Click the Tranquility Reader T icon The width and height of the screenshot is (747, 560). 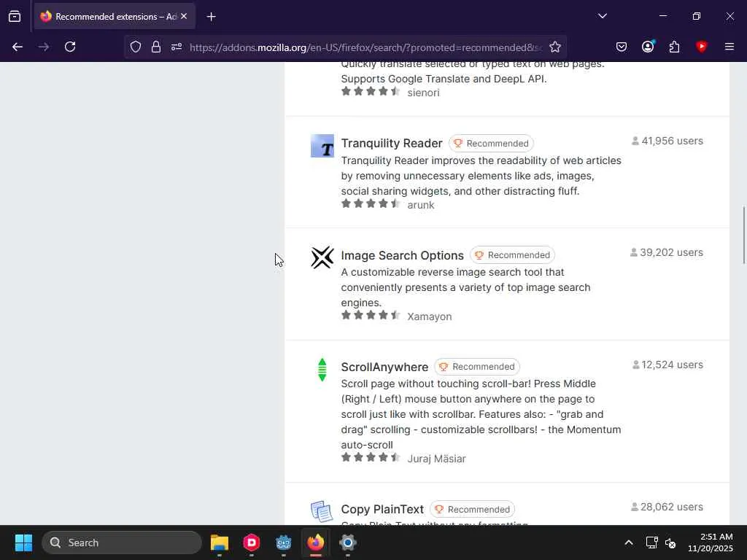[x=322, y=146]
